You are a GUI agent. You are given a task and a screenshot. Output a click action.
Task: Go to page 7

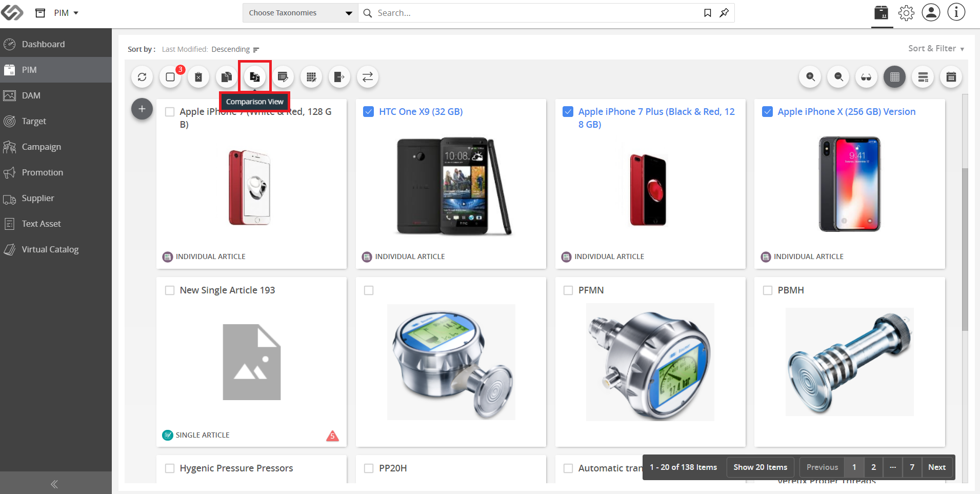(912, 467)
